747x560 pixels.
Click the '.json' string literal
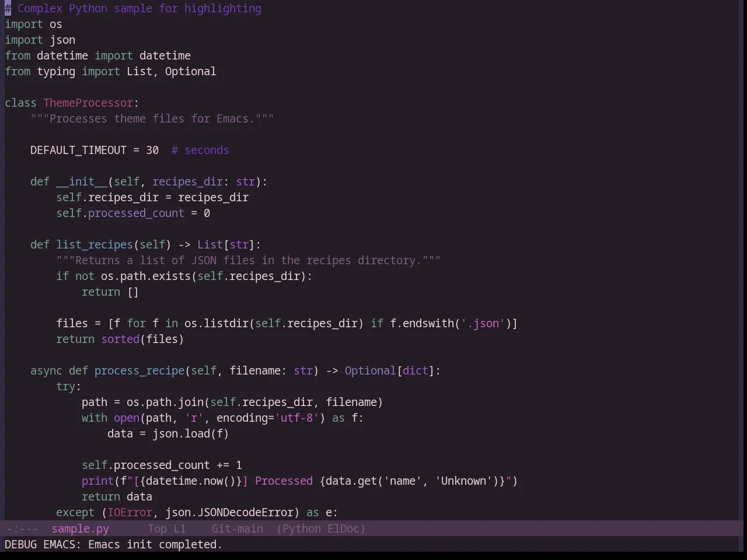point(483,323)
